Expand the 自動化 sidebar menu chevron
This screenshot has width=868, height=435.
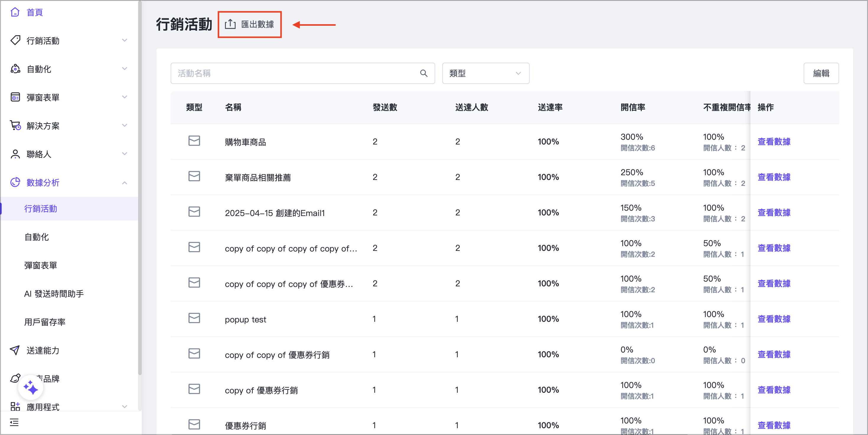tap(124, 69)
